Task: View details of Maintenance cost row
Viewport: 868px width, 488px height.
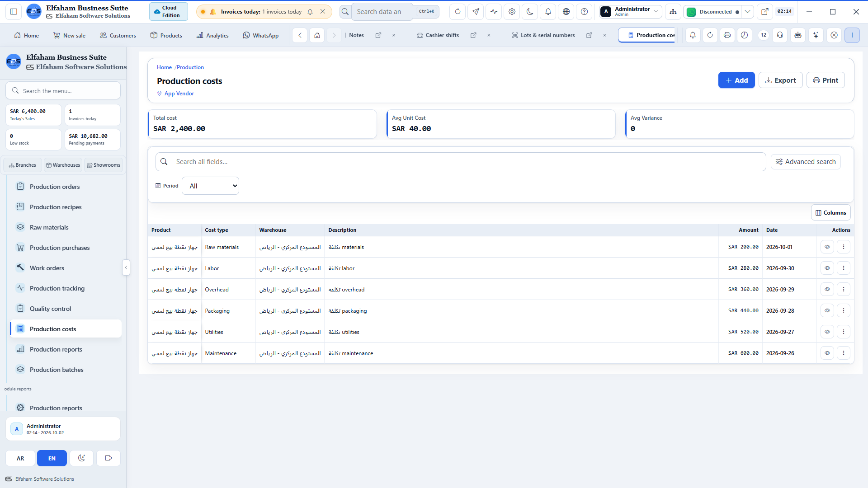Action: pyautogui.click(x=827, y=353)
